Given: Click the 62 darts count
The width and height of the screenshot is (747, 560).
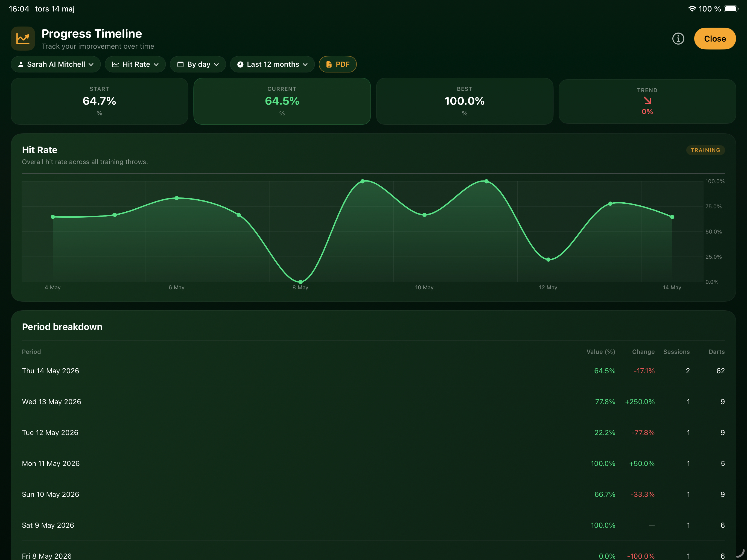Looking at the screenshot, I should pyautogui.click(x=721, y=371).
